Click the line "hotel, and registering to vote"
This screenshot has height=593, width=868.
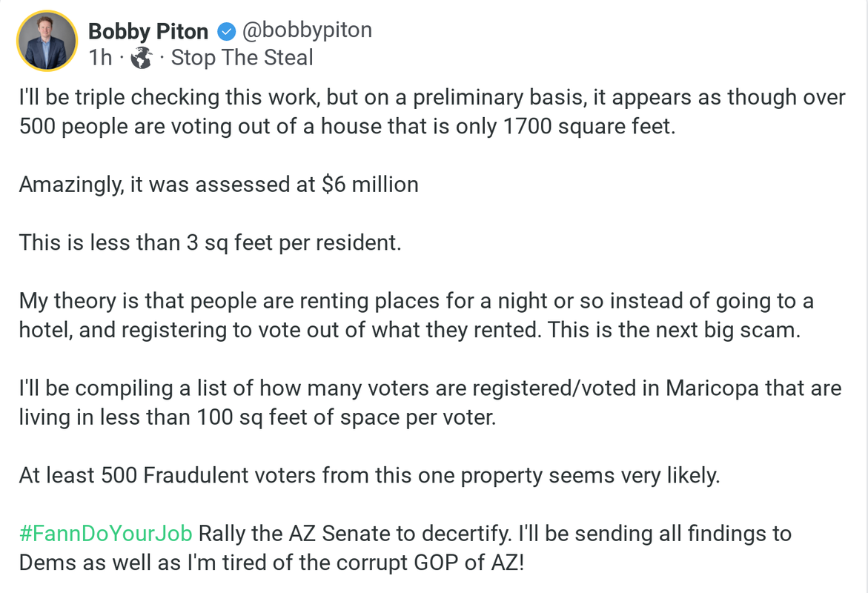click(410, 331)
